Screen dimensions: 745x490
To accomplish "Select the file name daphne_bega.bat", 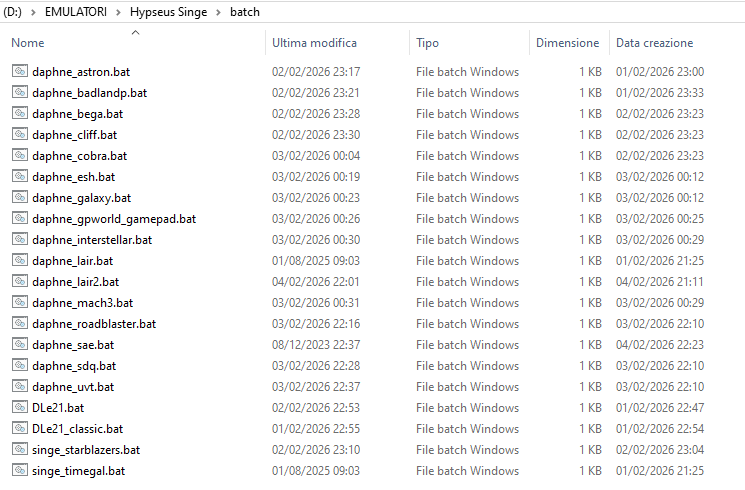I will pos(77,114).
